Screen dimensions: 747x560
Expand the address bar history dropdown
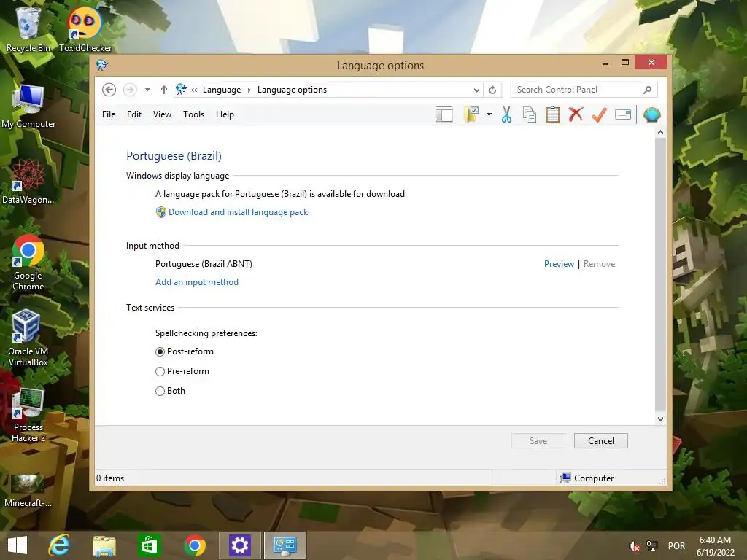tap(476, 90)
